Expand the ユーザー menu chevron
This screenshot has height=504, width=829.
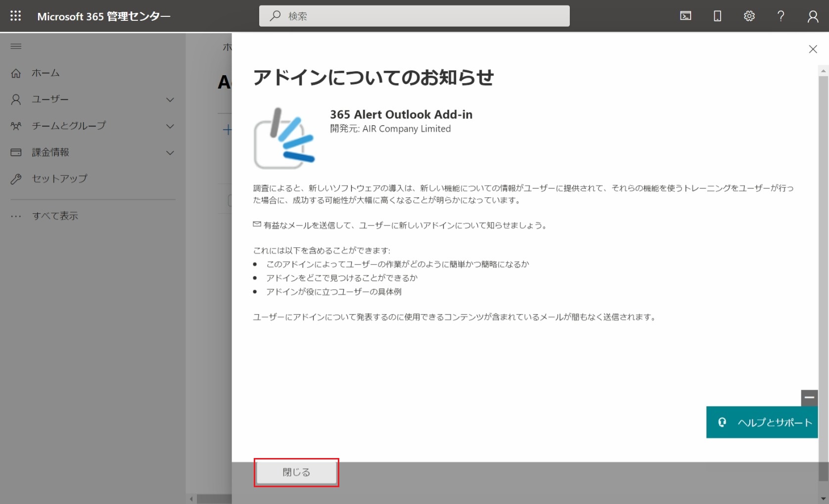[x=170, y=99]
